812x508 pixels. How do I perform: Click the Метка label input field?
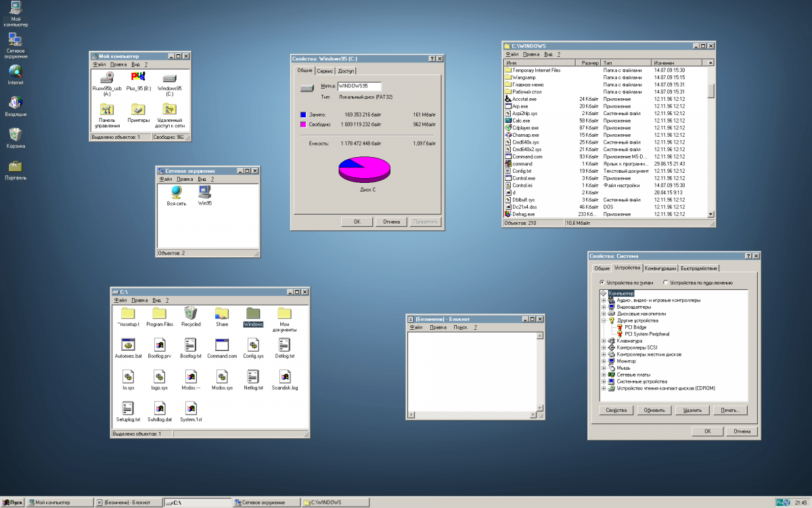coord(359,86)
